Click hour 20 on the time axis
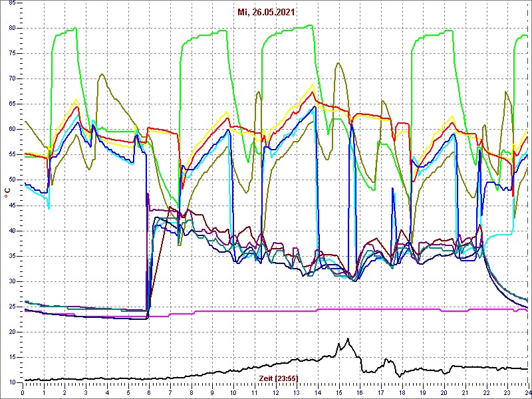Screen dimensions: 532x399 click(444, 392)
